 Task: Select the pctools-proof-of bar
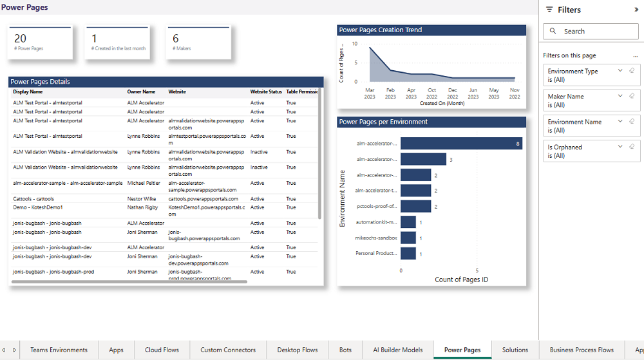[x=415, y=207]
